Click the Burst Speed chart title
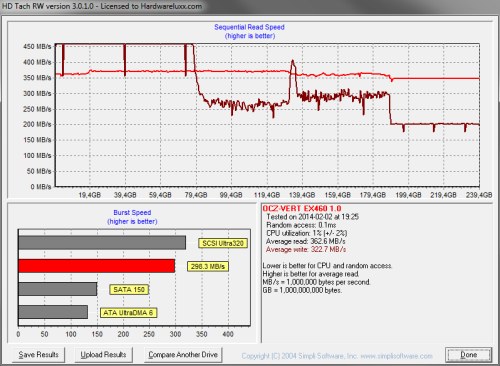The height and width of the screenshot is (366, 500). coord(132,212)
